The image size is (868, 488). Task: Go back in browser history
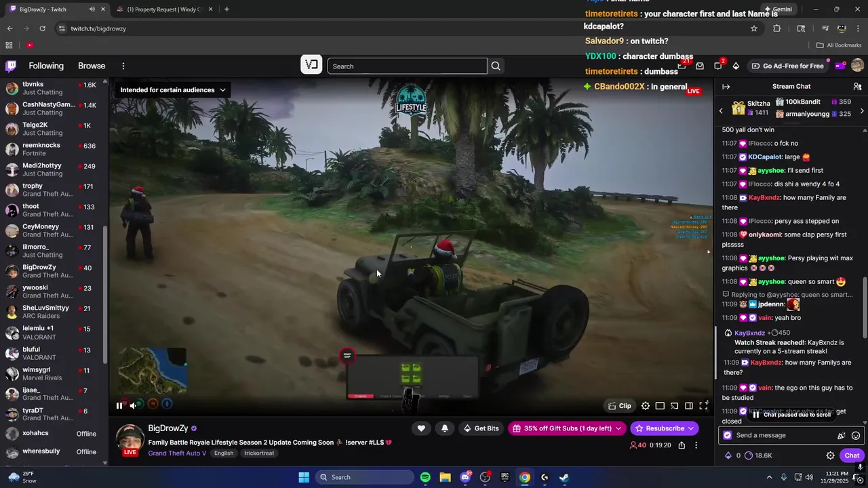point(9,28)
